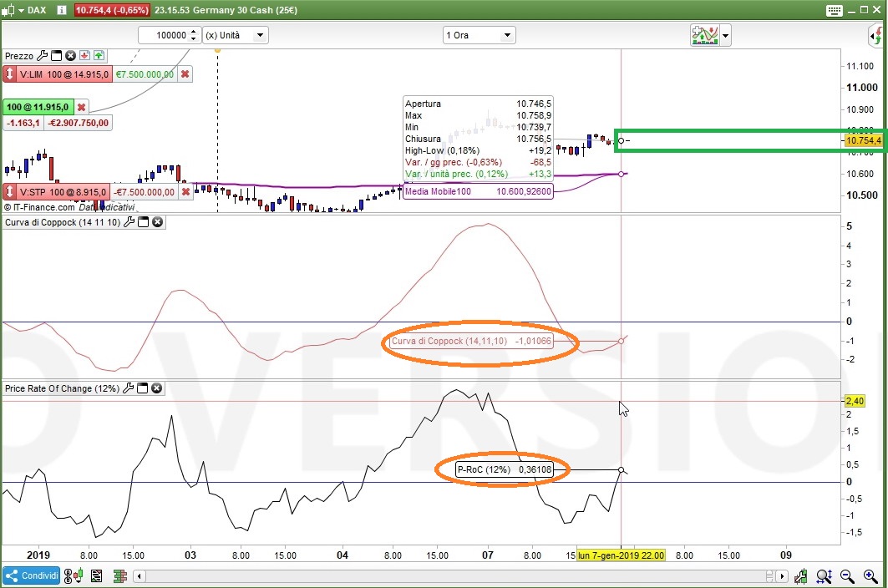Open Prezzo panel settings wrench
The height and width of the screenshot is (588, 888).
43,55
